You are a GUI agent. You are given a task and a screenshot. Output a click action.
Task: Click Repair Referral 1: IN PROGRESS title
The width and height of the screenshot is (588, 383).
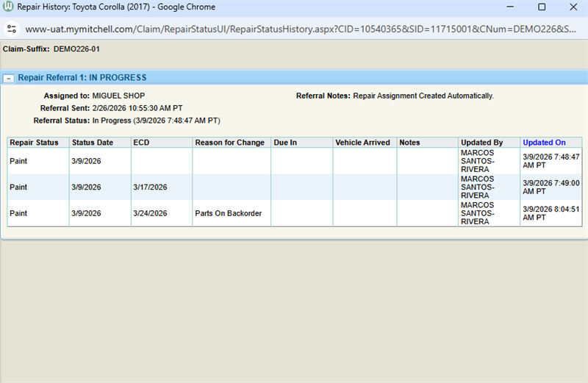[x=82, y=78]
